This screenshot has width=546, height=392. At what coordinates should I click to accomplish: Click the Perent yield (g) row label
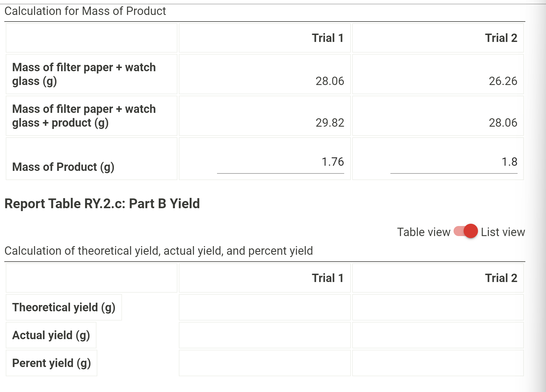[x=52, y=363]
